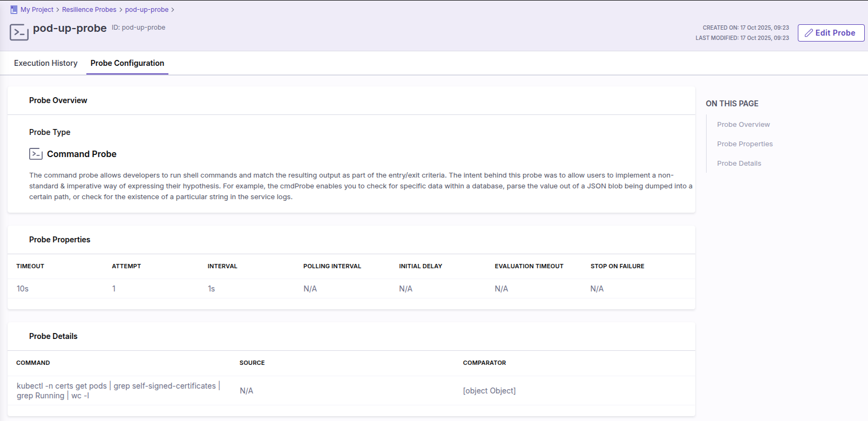Click the [object Object] comparator value
Image resolution: width=868 pixels, height=421 pixels.
click(x=489, y=391)
